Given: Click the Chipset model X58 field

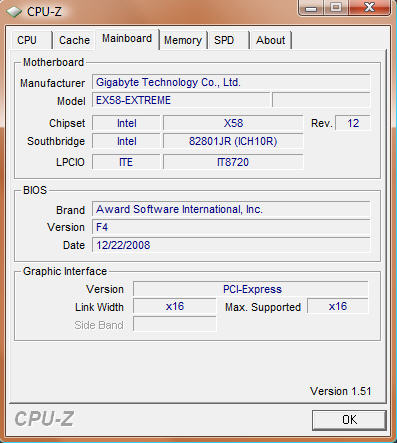Looking at the screenshot, I should tap(233, 123).
